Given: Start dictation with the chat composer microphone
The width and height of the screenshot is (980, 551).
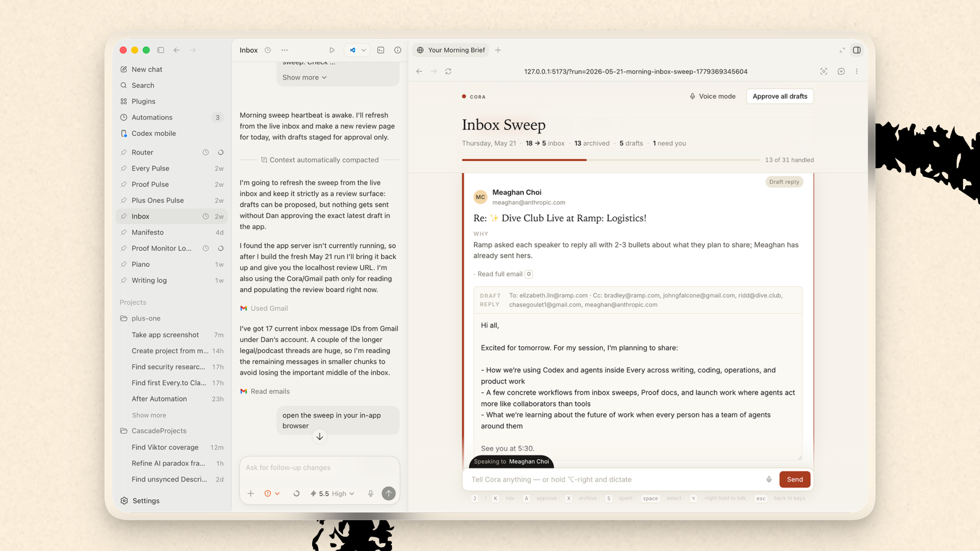Looking at the screenshot, I should [371, 494].
